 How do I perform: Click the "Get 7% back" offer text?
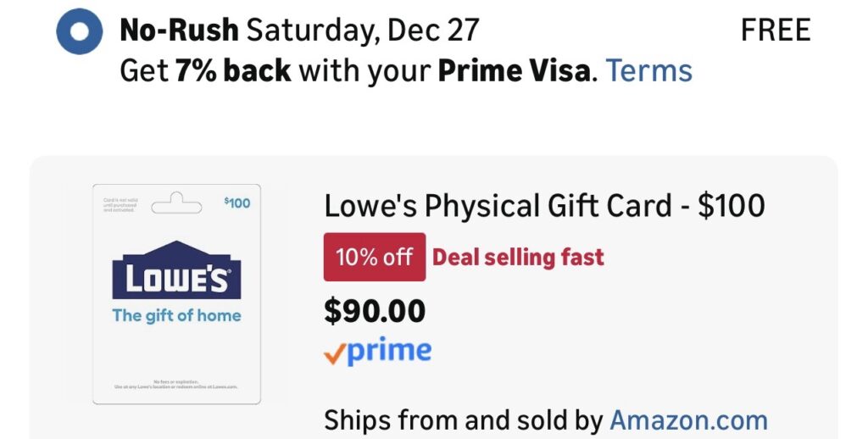[205, 70]
